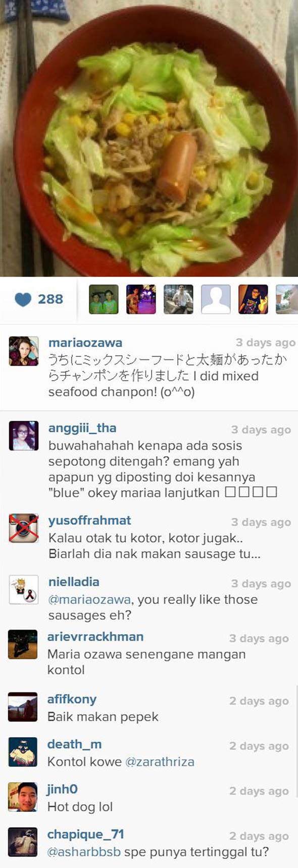This screenshot has width=298, height=868.
Task: Click arievrrackhman's profile avatar
Action: coord(23,644)
